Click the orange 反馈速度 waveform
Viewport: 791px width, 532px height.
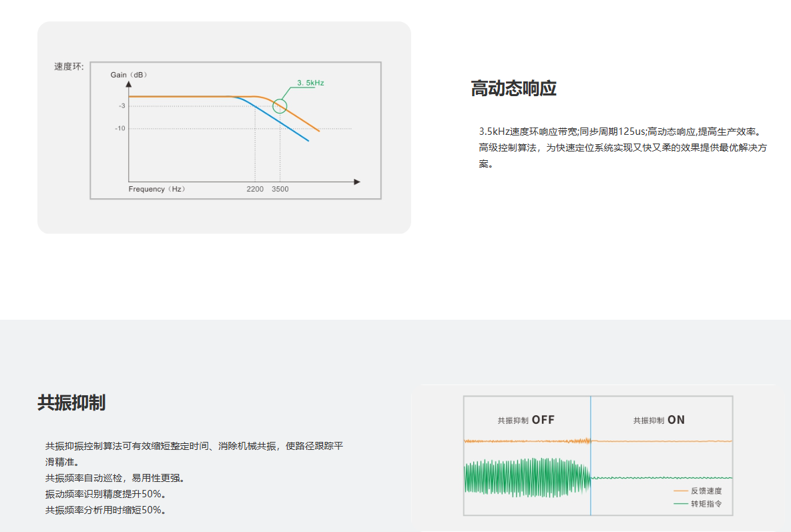(527, 442)
